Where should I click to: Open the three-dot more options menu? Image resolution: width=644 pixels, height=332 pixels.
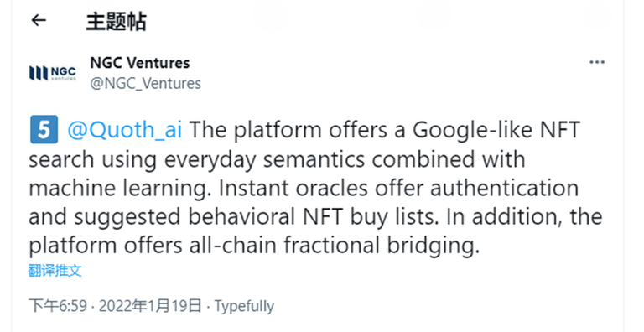(x=597, y=62)
